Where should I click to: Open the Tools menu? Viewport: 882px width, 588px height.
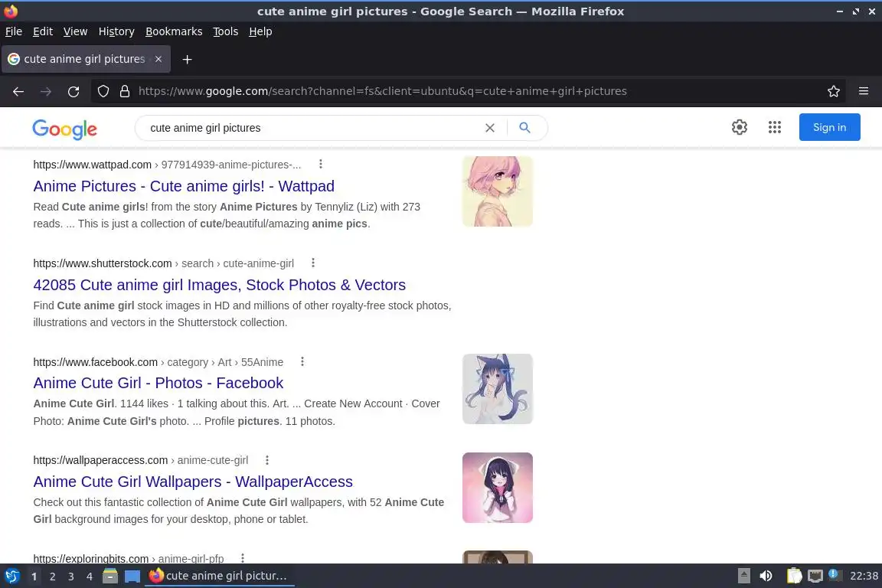[x=226, y=31]
